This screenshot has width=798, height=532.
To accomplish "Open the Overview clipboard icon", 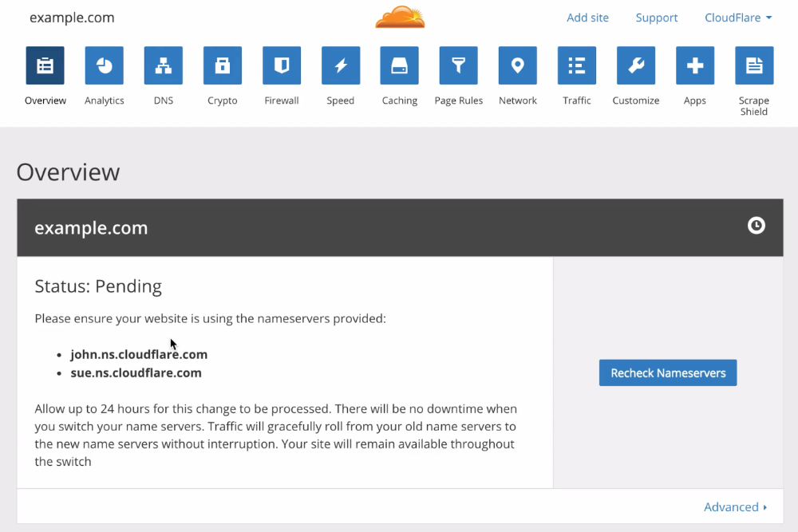I will pos(45,65).
